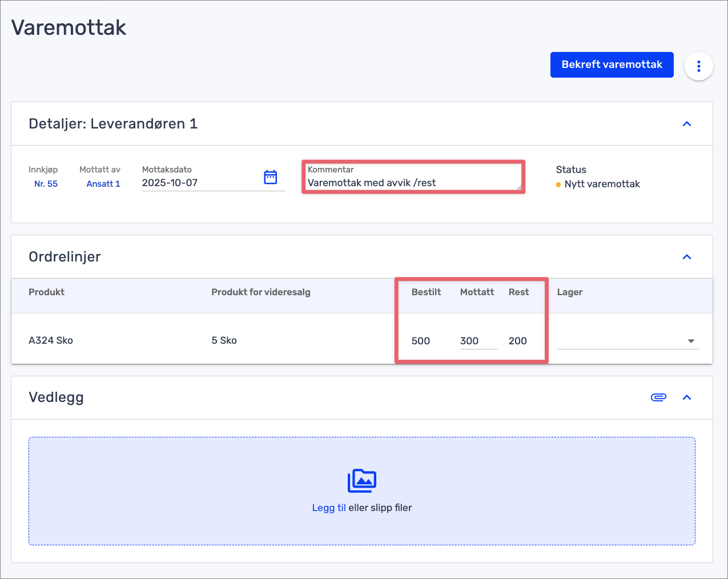The width and height of the screenshot is (728, 579).
Task: Click into the Kommentar text box
Action: click(x=412, y=183)
